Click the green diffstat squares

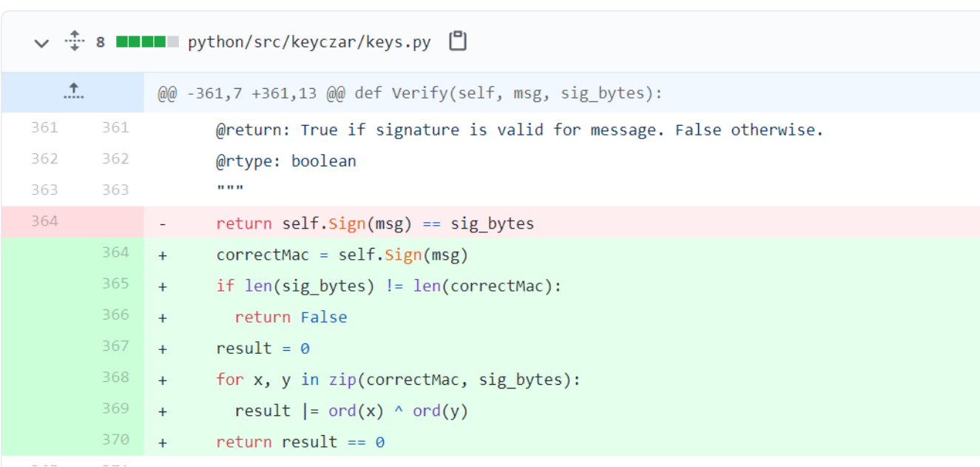coord(147,42)
